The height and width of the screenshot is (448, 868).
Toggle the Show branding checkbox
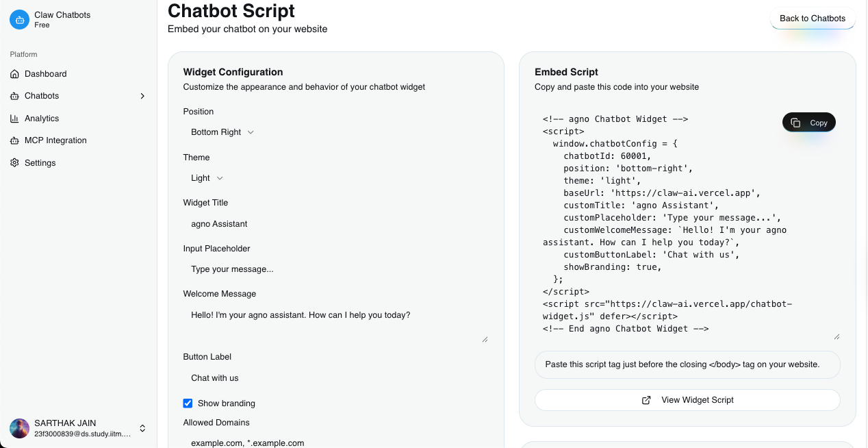188,403
